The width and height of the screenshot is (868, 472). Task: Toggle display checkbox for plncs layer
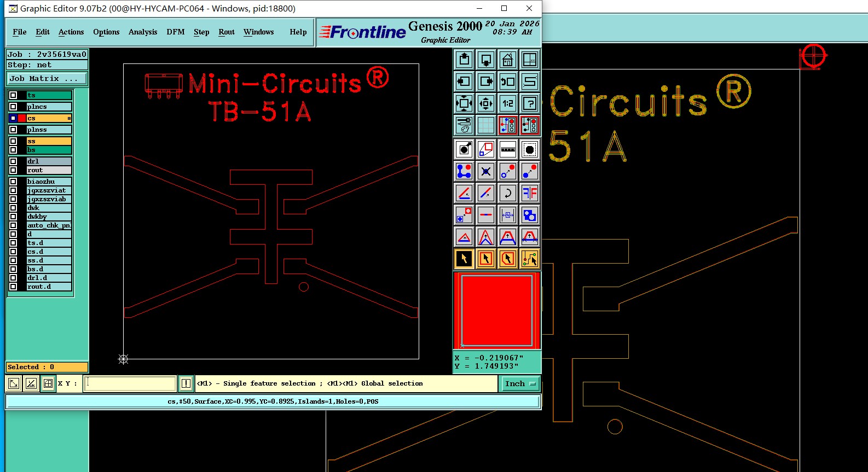pos(13,107)
